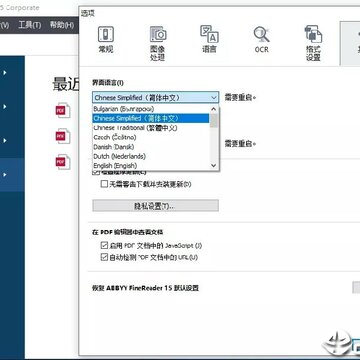Viewport: 360px width, 360px height.
Task: Open first recent PDF file icon
Action: tap(63, 111)
